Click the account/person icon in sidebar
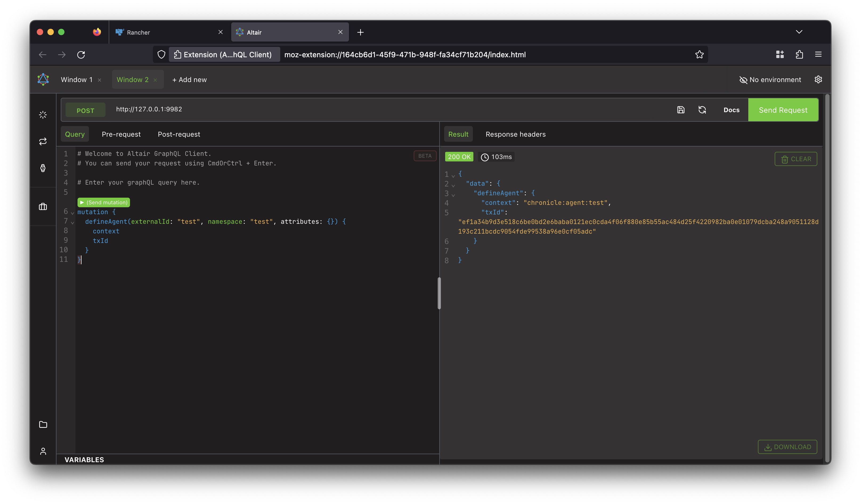 43,451
